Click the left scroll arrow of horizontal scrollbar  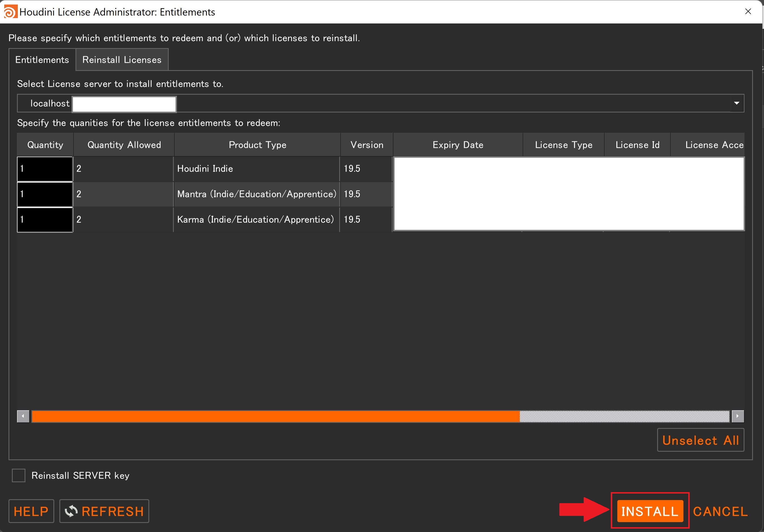click(x=23, y=416)
